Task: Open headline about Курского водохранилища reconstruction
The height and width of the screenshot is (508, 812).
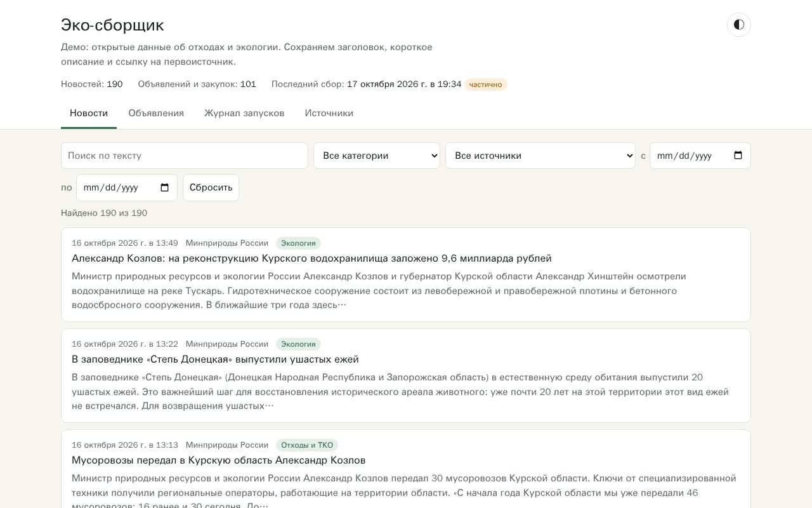Action: 311,258
